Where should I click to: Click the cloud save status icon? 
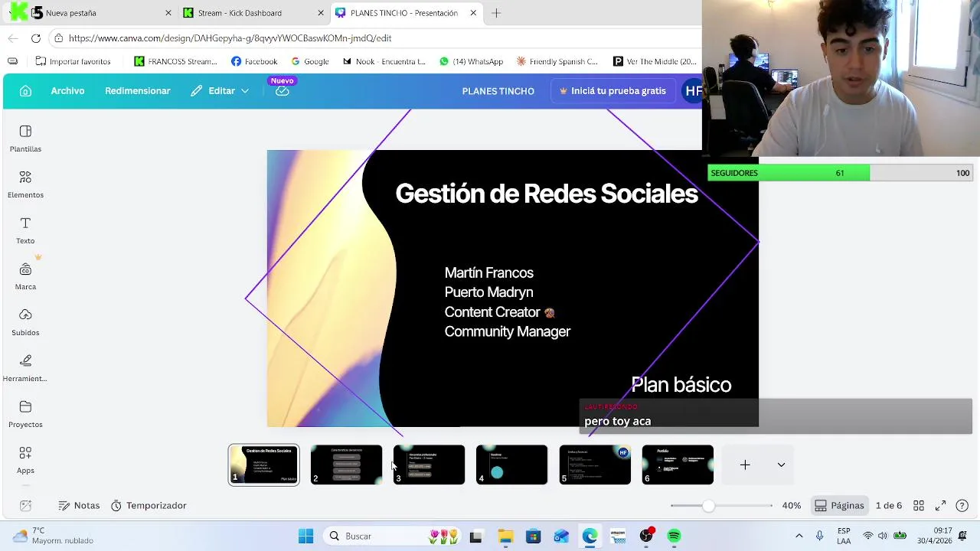[x=282, y=91]
